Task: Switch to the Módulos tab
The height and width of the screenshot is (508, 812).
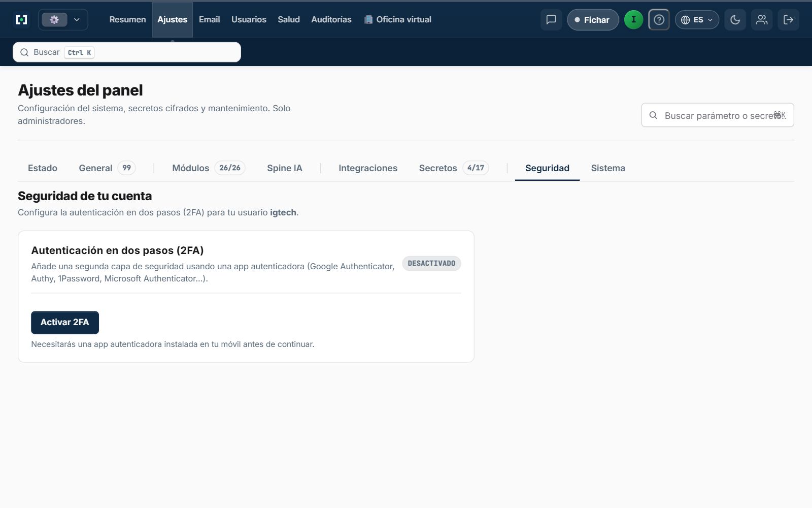Action: (209, 168)
